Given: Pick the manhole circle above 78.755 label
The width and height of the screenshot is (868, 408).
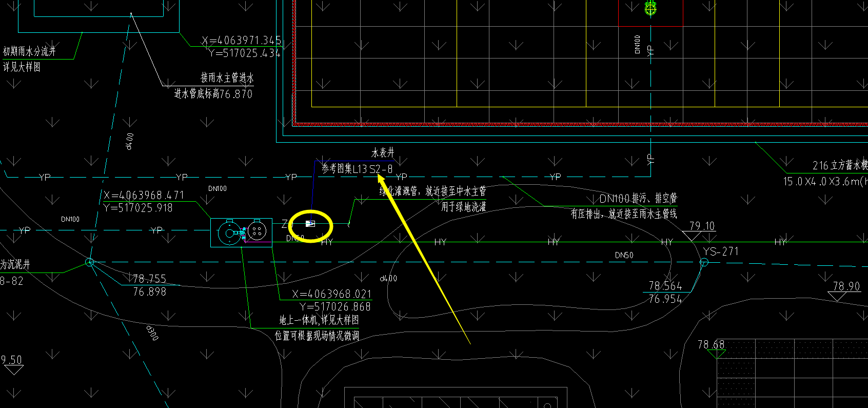Looking at the screenshot, I should [x=89, y=262].
